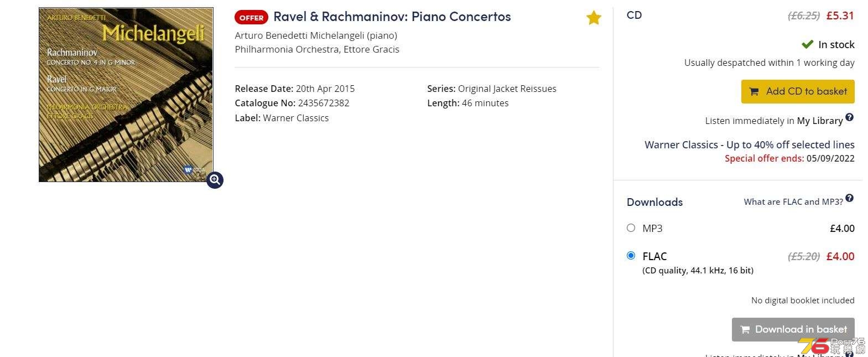Click the green In stock checkmark
Viewport: 868px width, 357px height.
[x=807, y=44]
